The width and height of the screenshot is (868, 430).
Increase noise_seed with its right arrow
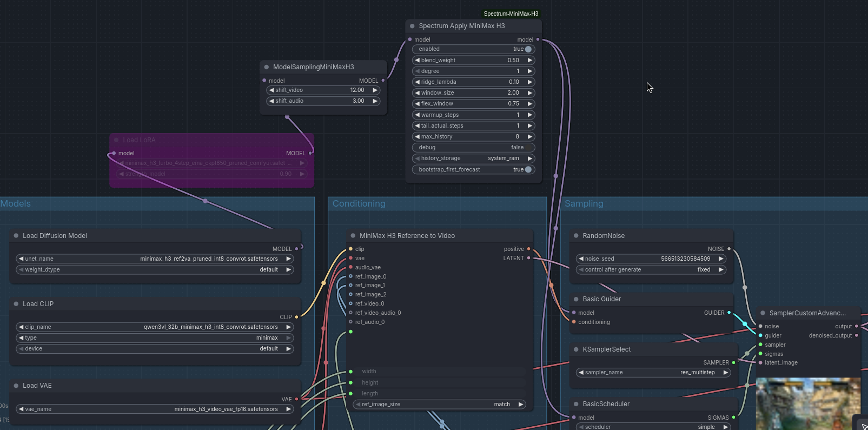pos(721,259)
